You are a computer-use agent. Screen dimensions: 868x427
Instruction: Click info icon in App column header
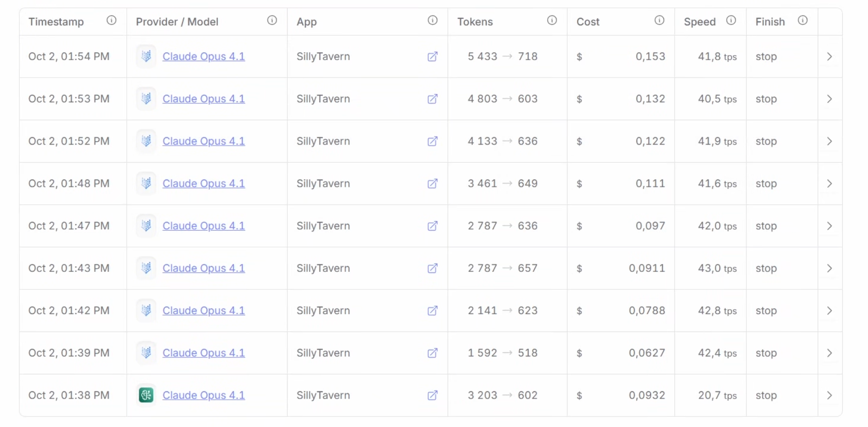(x=432, y=20)
